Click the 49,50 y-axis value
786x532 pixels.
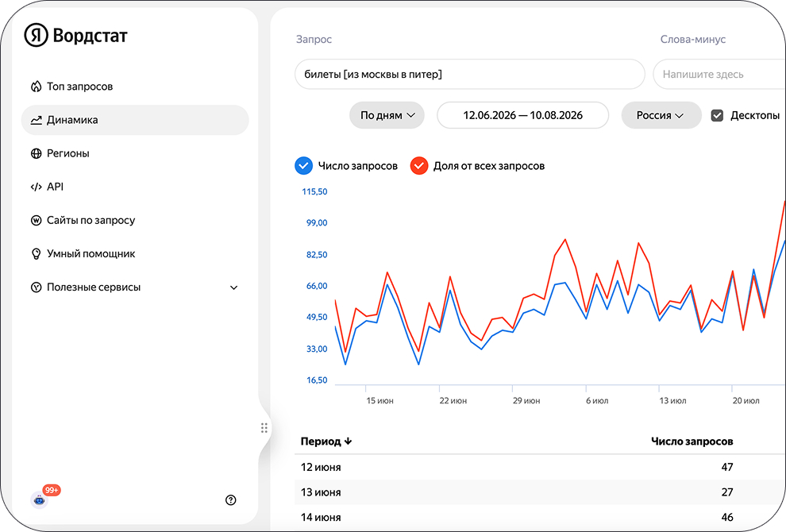coord(317,317)
